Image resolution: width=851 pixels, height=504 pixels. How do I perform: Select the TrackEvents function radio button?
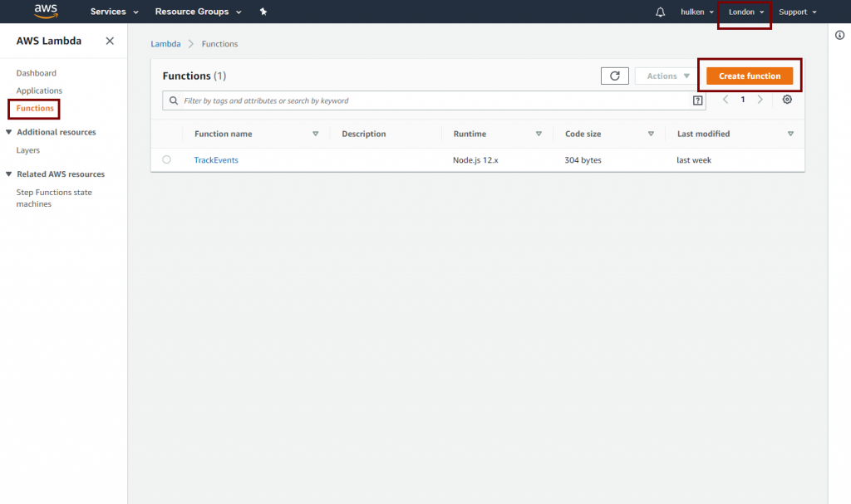pyautogui.click(x=167, y=159)
